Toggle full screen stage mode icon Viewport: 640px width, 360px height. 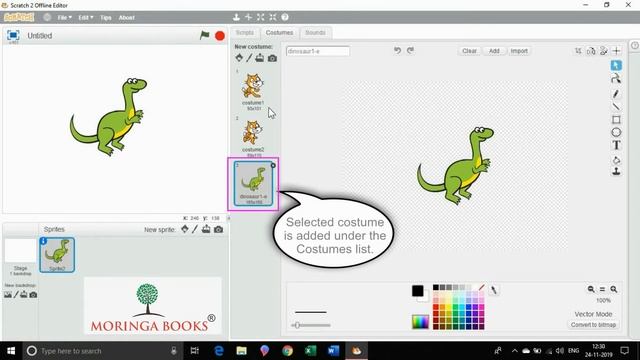(x=13, y=36)
